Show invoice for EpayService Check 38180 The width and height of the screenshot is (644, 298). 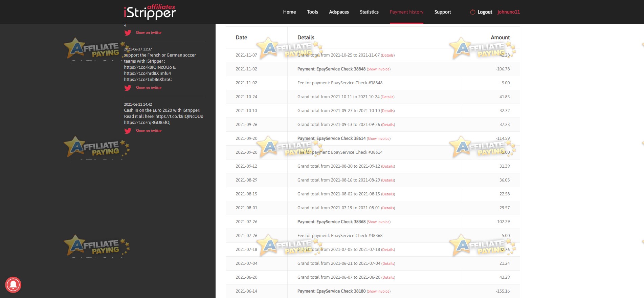coord(379,291)
